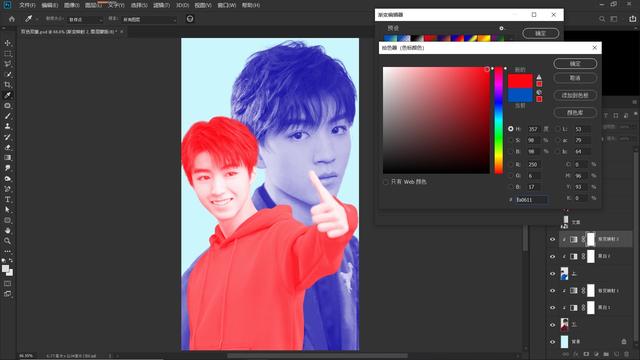
Task: Select the Hand tool
Action: pyautogui.click(x=7, y=230)
